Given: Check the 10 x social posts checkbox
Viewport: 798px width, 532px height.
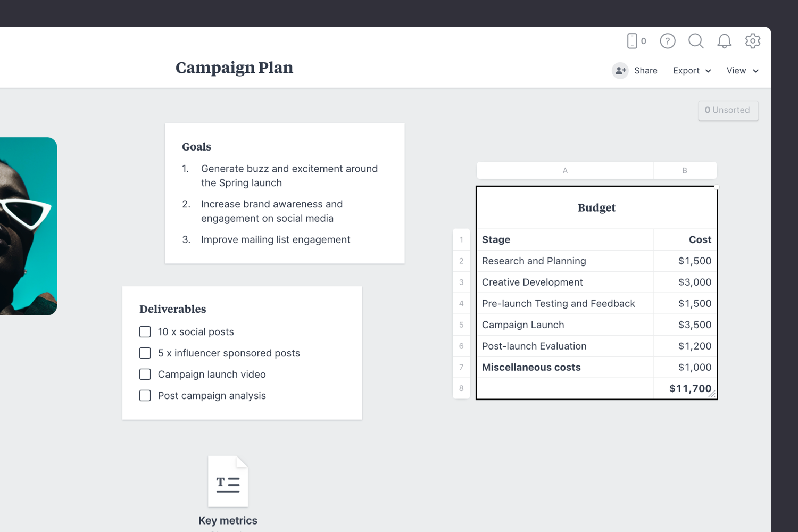Looking at the screenshot, I should [145, 331].
